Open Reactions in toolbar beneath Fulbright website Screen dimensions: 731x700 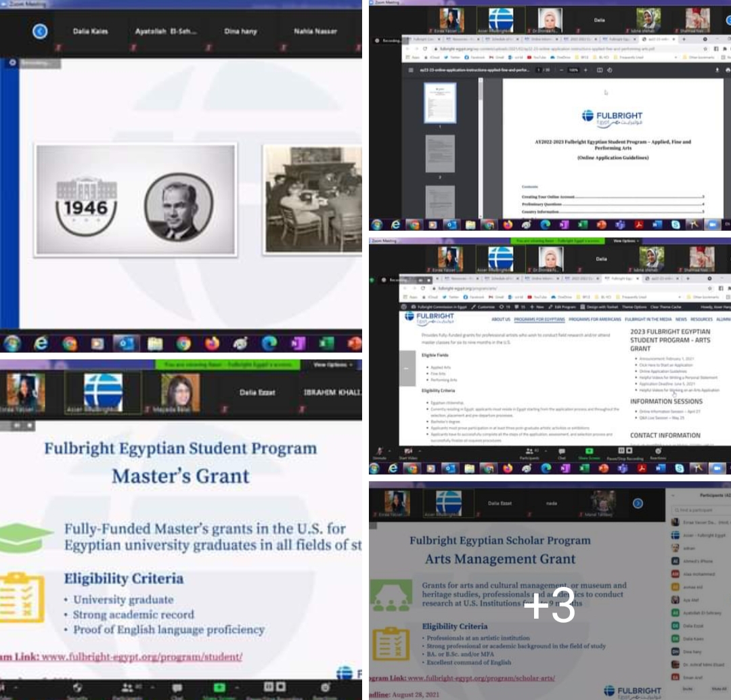(657, 453)
